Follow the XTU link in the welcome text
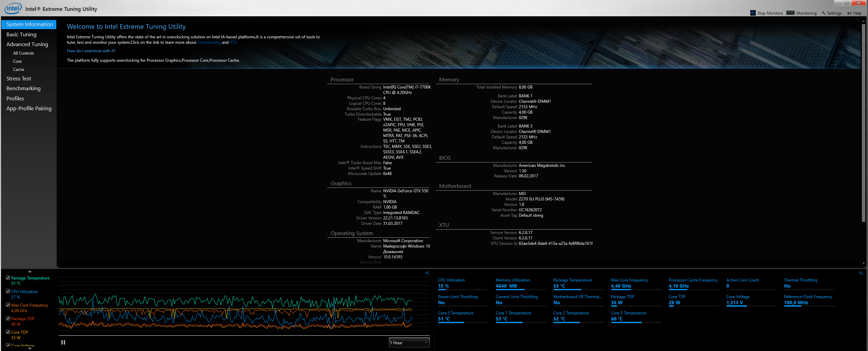 click(x=233, y=42)
